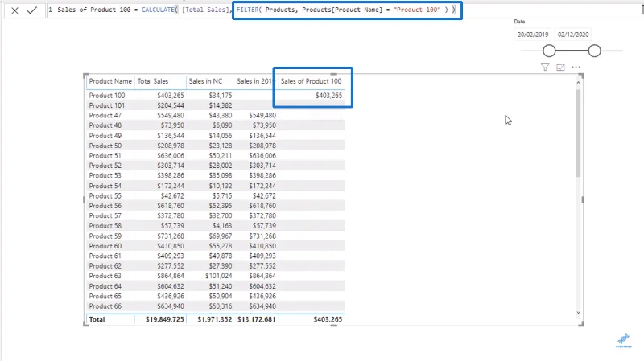The width and height of the screenshot is (644, 361).
Task: Select the Product 64 row name
Action: tap(105, 286)
